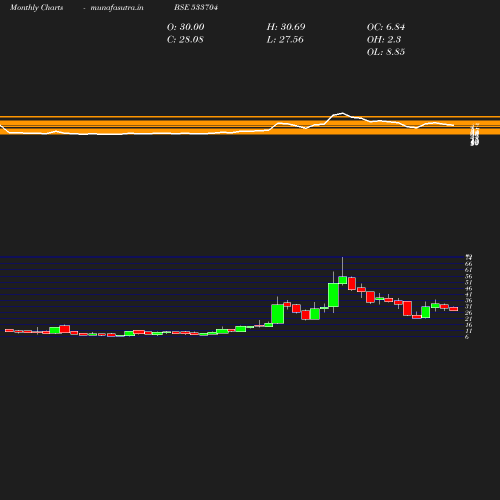Viewport: 500px width, 500px height.
Task: Click the 31 price axis label
Action: [469, 306]
